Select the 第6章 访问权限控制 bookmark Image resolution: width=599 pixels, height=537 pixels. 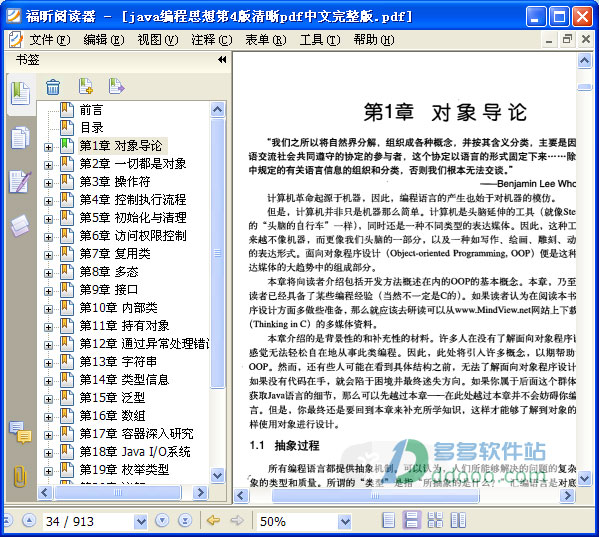(x=133, y=236)
